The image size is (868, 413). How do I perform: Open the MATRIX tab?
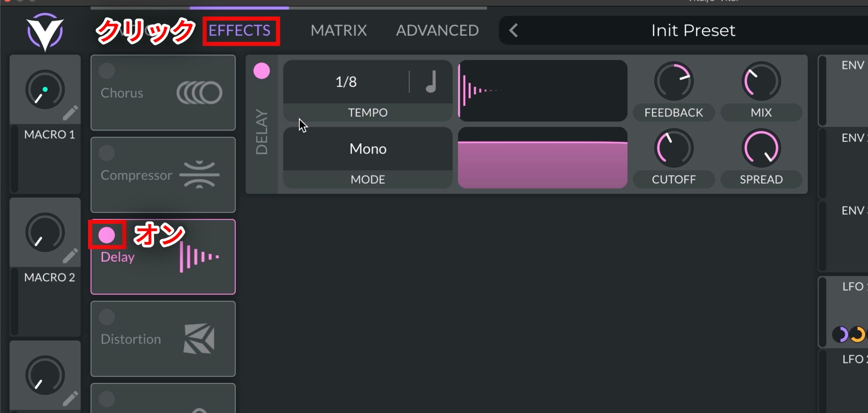pos(339,30)
